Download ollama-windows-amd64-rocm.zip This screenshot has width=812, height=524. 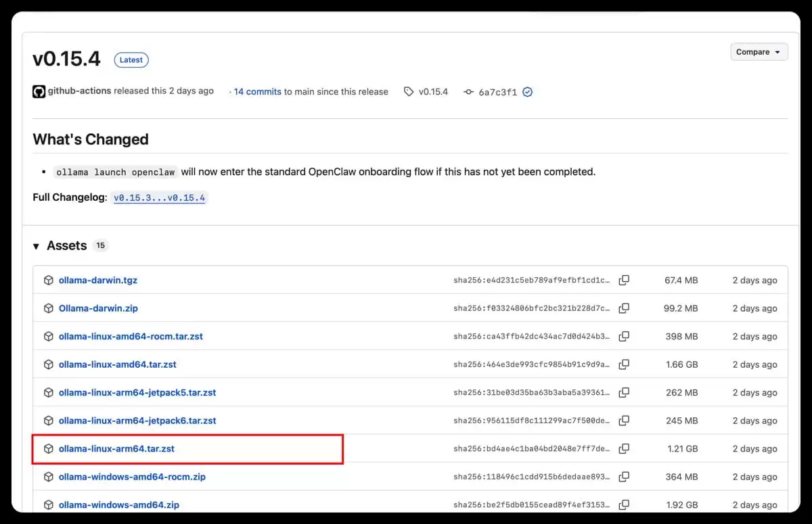click(132, 477)
